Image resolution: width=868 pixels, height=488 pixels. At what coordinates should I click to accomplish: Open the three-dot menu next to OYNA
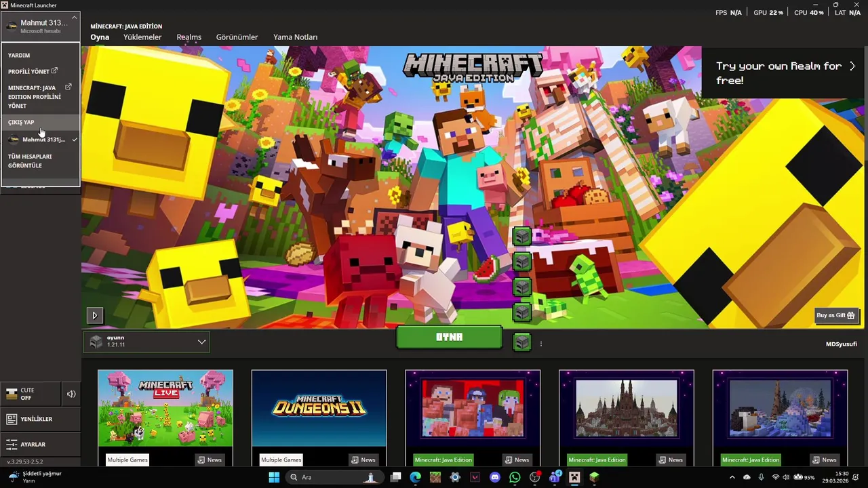(x=540, y=344)
